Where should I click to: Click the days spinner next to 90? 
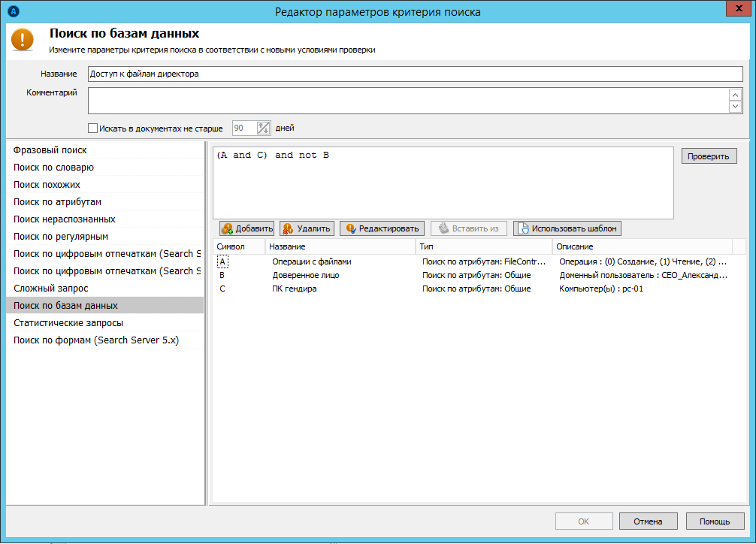[263, 128]
